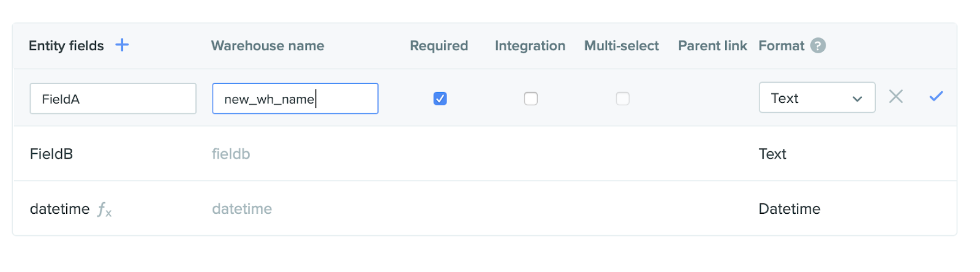
Task: Click the fieldb warehouse name
Action: pos(231,154)
